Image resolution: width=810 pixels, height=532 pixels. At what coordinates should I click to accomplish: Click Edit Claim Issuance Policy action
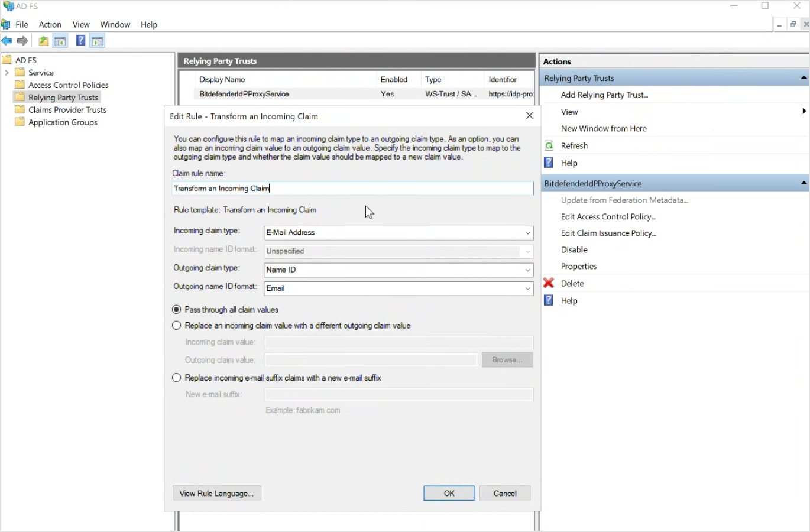[x=609, y=233]
